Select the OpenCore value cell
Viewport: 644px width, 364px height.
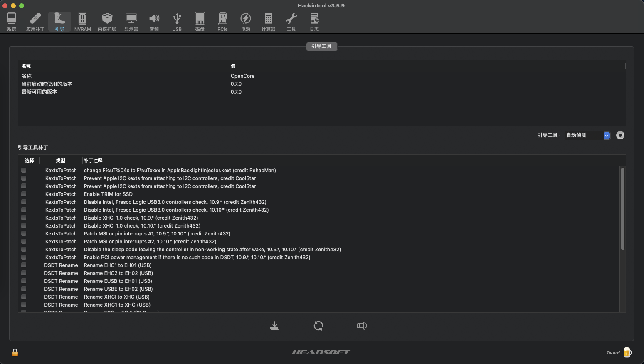(x=242, y=76)
